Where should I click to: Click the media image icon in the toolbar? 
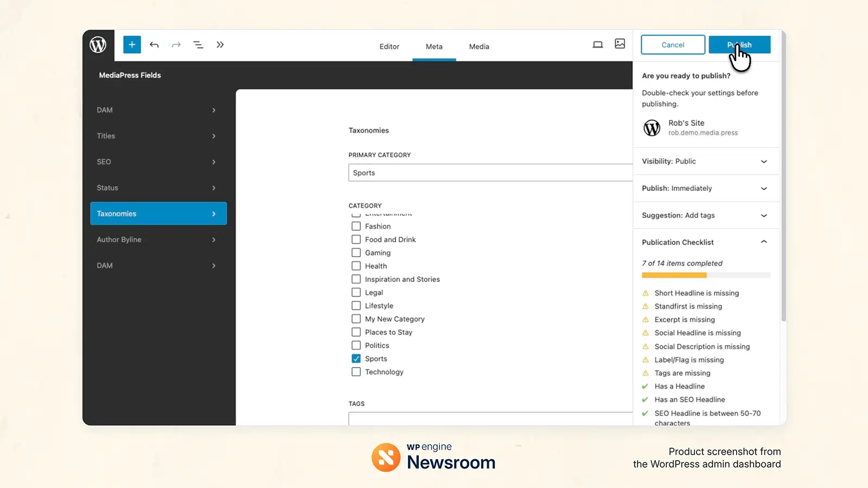[x=620, y=44]
